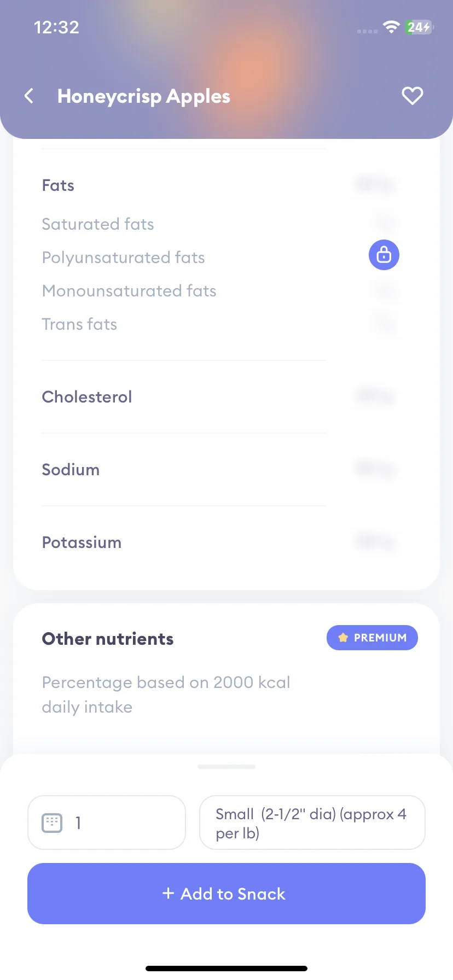
Task: Select the Sodium row
Action: tap(219, 469)
